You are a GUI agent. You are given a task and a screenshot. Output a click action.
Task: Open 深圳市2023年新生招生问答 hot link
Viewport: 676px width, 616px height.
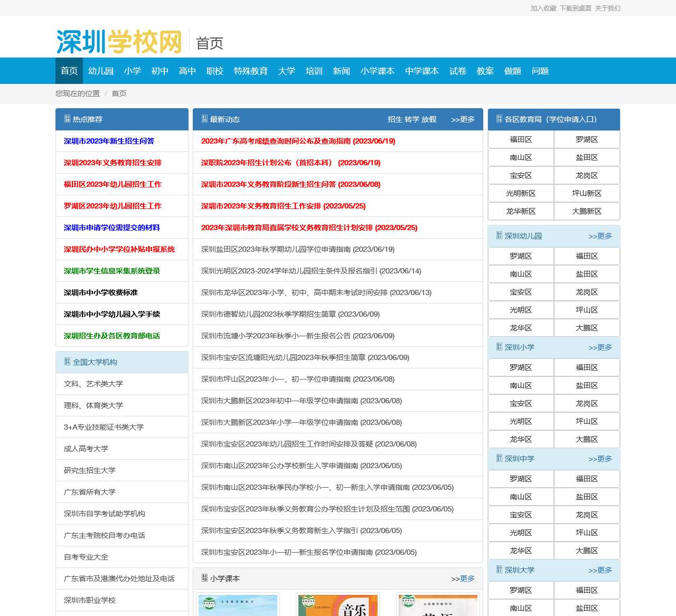pyautogui.click(x=109, y=141)
